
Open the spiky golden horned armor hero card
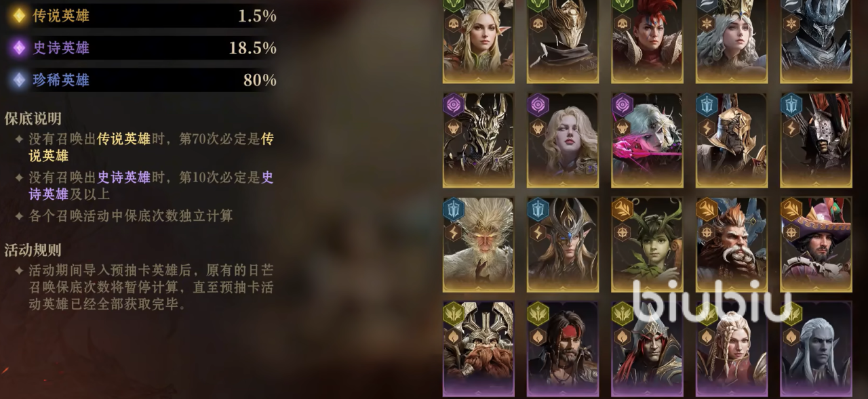click(479, 140)
